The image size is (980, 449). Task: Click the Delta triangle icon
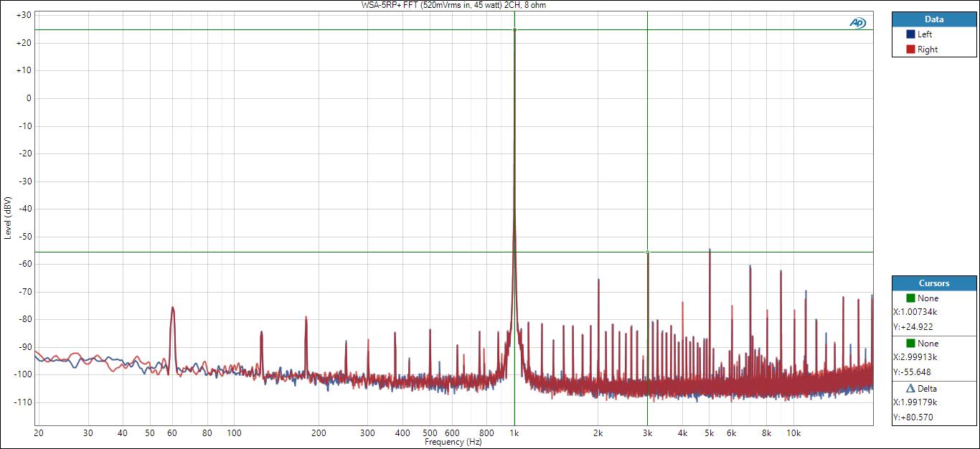tap(910, 389)
